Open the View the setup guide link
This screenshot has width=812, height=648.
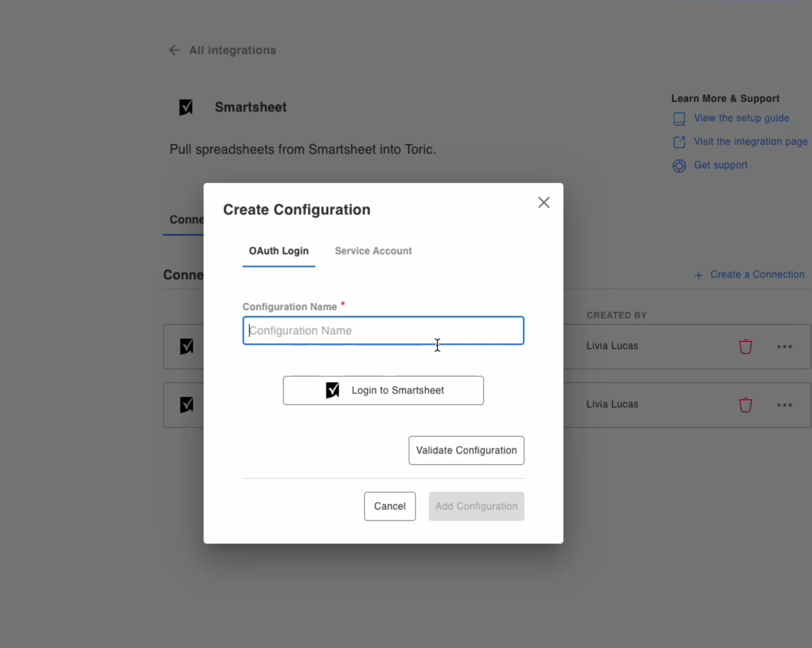coord(741,118)
